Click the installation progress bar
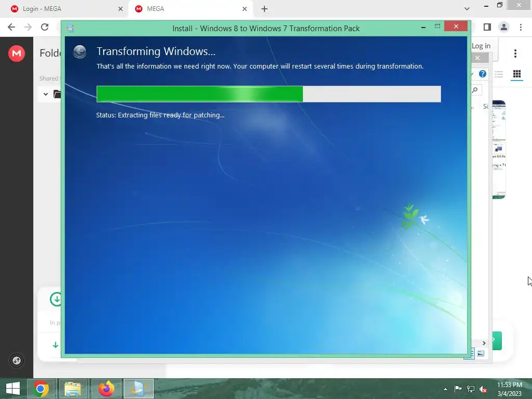The image size is (532, 399). click(269, 94)
